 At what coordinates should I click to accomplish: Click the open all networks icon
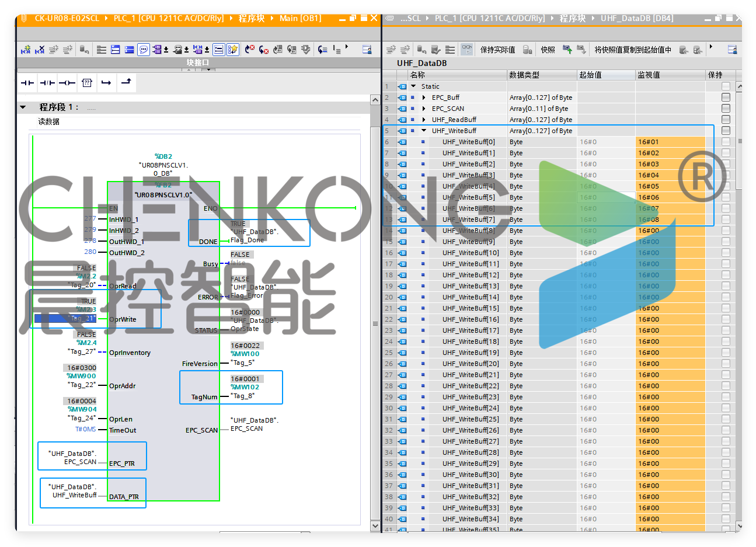point(116,50)
